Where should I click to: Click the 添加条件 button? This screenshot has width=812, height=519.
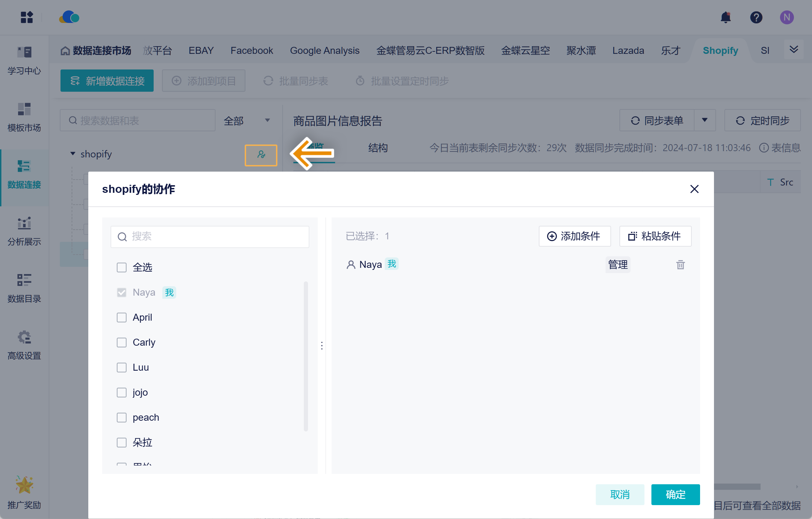575,236
